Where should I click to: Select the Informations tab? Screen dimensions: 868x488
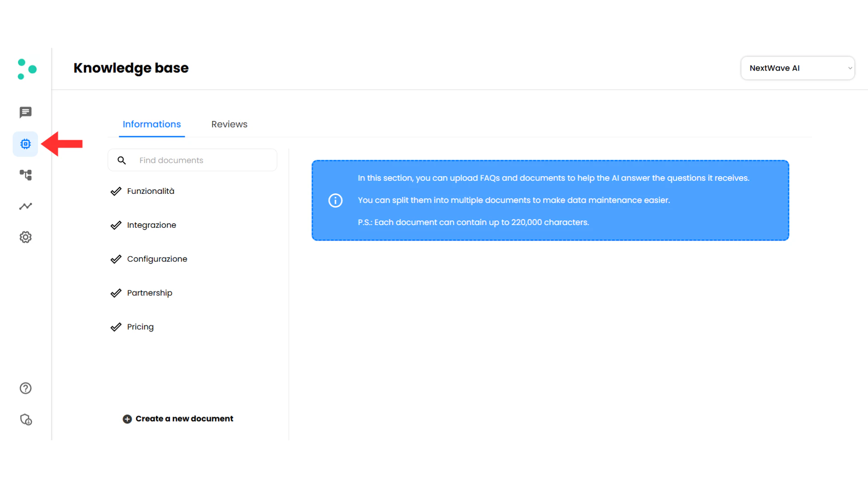point(151,124)
